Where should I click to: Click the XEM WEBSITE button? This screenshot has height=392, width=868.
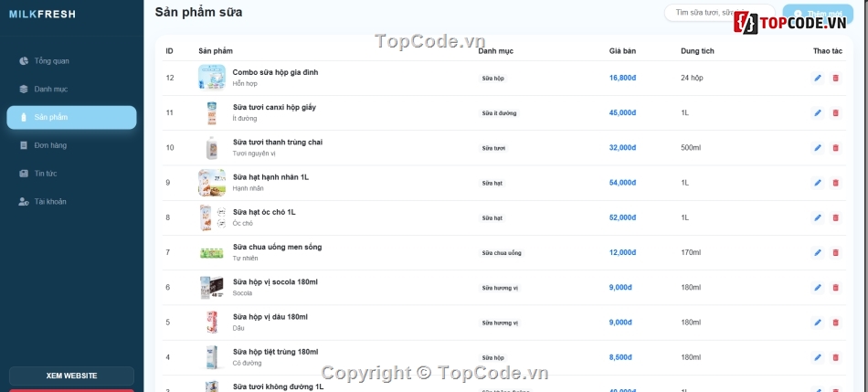pos(71,376)
